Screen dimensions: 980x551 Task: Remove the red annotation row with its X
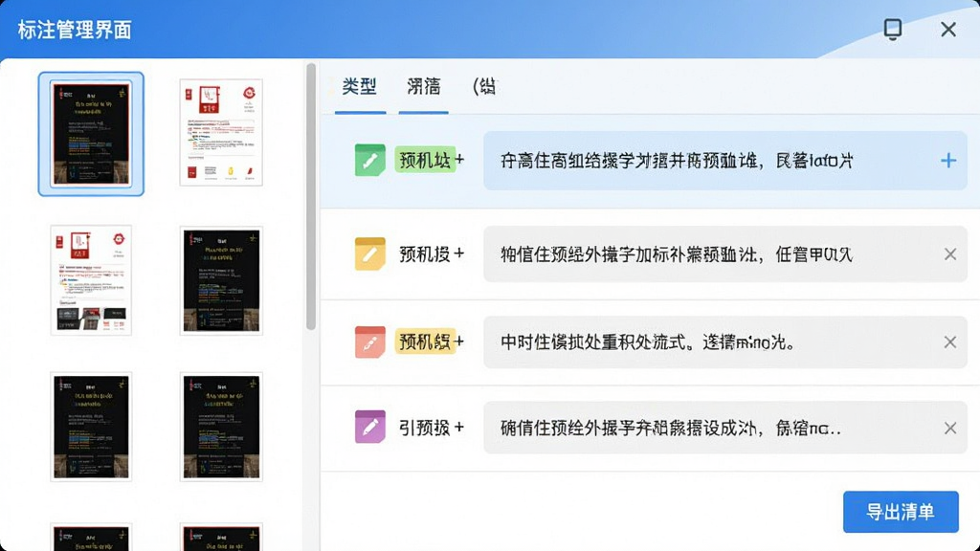[950, 342]
